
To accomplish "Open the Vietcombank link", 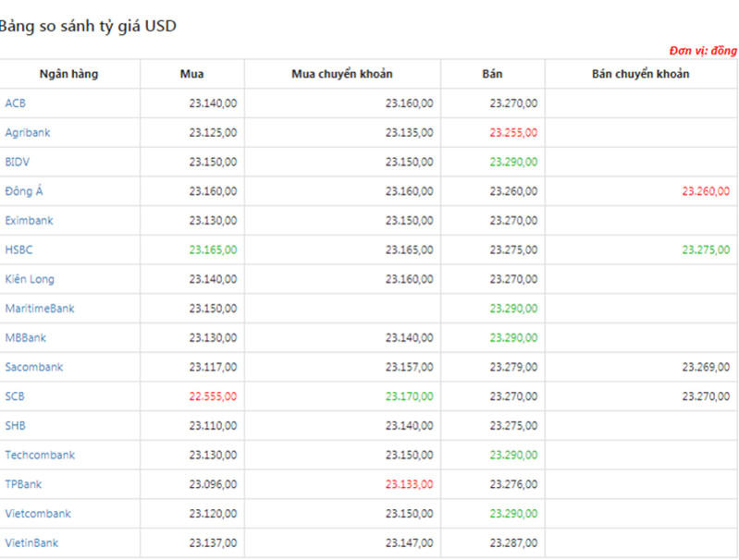I will coord(38,514).
